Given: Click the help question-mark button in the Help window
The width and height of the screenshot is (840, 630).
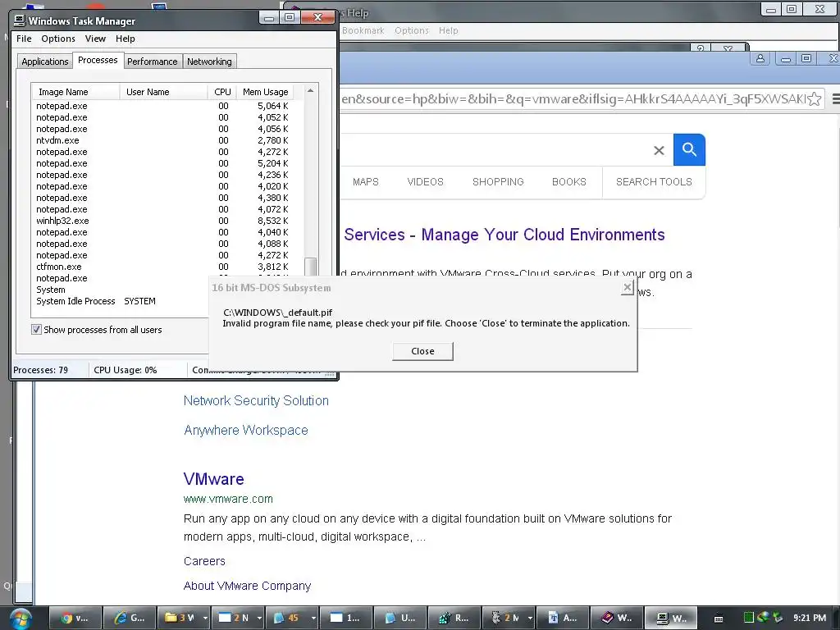Looking at the screenshot, I should pos(701,48).
